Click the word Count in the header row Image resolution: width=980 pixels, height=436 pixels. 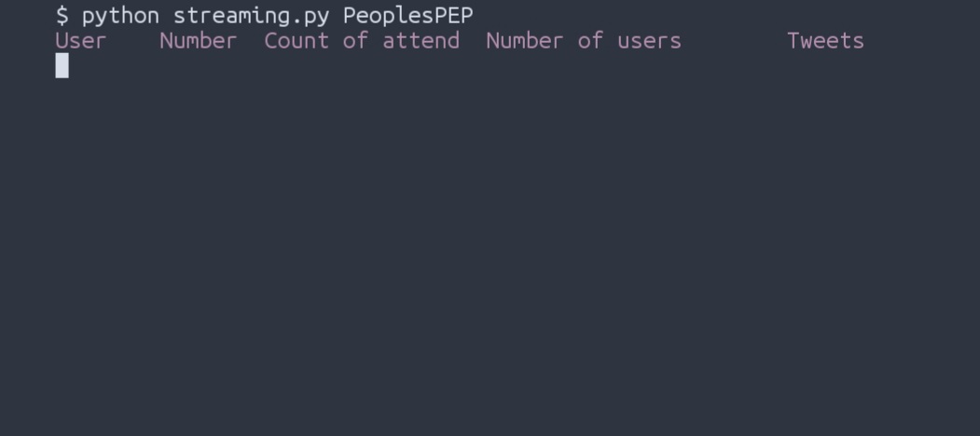pos(297,41)
